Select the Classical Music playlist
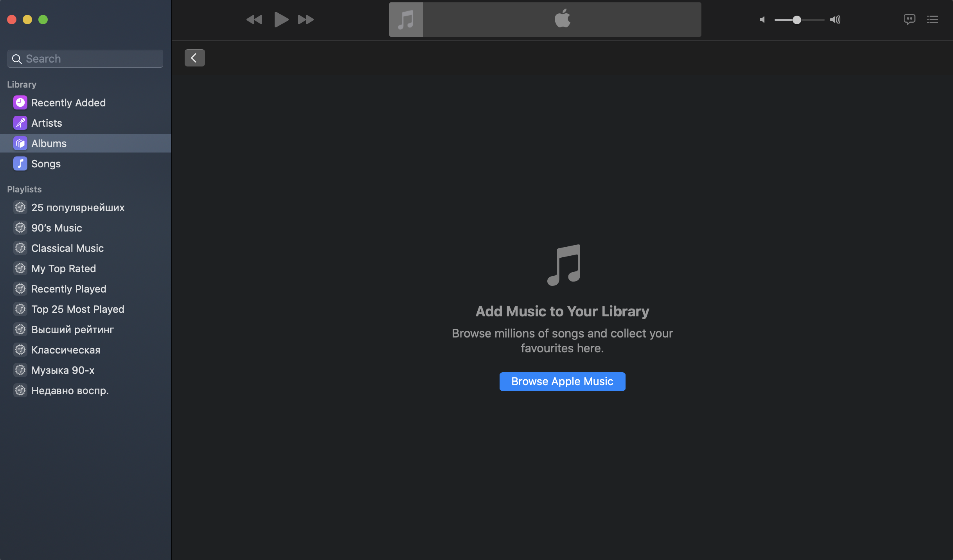 click(67, 248)
